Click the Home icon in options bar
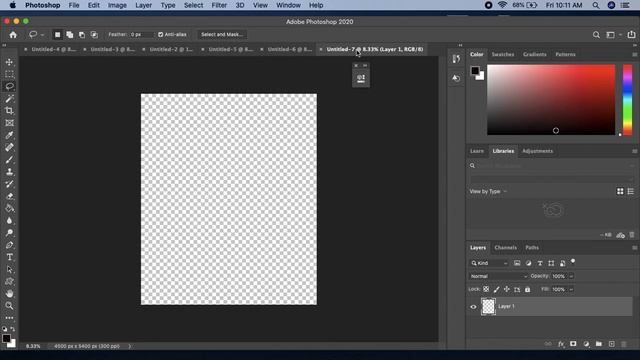Viewport: 640px width, 360px height. [x=13, y=35]
